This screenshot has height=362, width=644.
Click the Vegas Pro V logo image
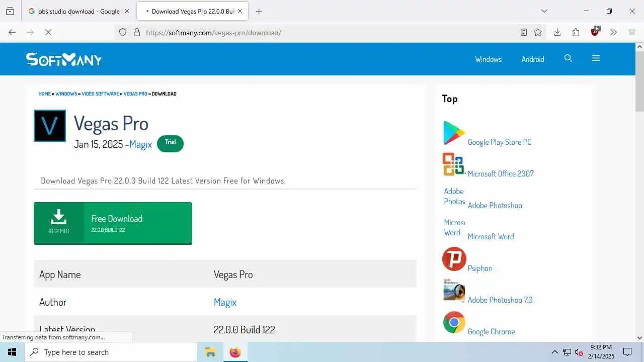tap(50, 126)
